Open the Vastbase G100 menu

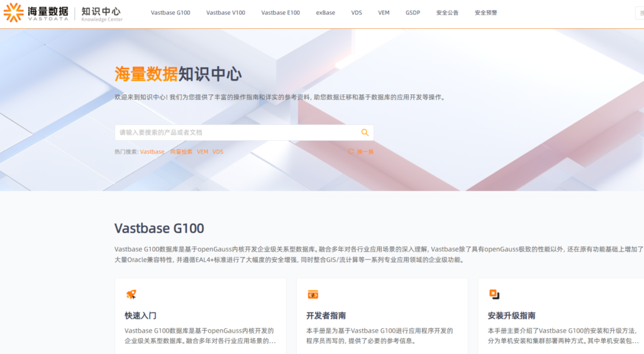pos(170,13)
